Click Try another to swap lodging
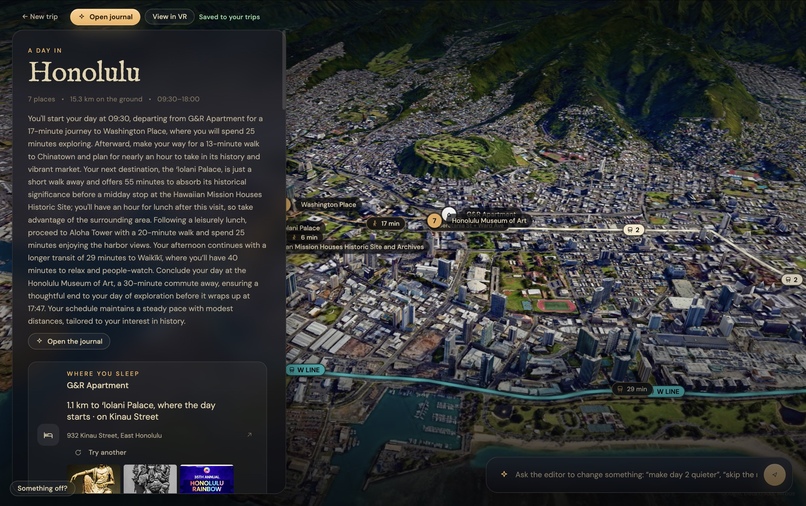Viewport: 806px width, 506px height. (x=107, y=453)
